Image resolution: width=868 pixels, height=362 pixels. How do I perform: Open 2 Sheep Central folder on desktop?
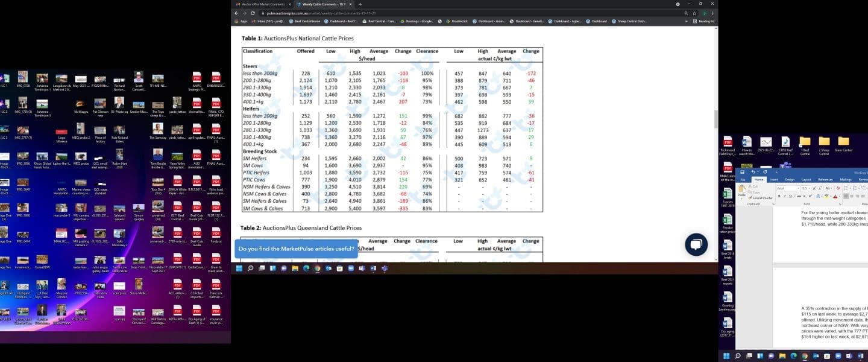[x=824, y=145]
